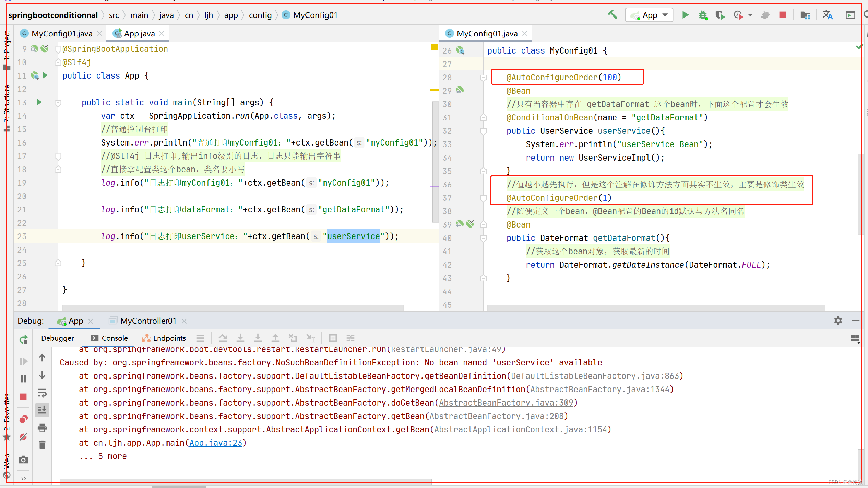The image size is (868, 488).
Task: Go down the stack trace in the console
Action: coord(42,375)
